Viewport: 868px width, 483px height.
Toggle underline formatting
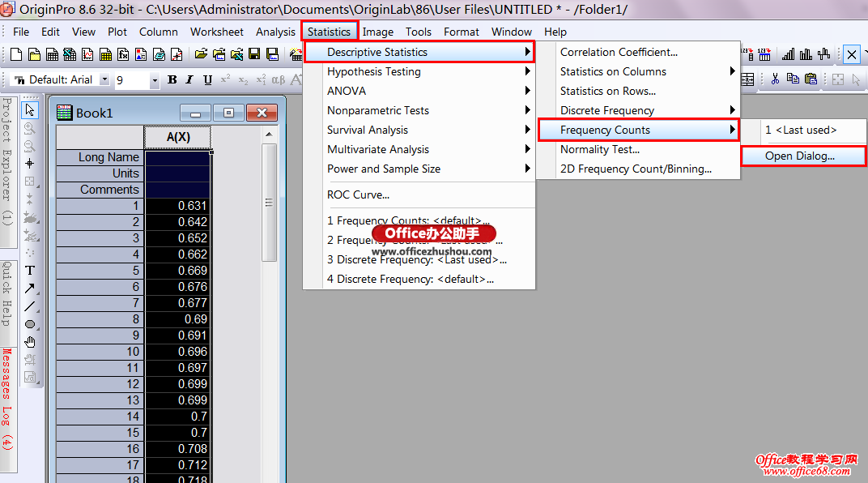pyautogui.click(x=207, y=79)
